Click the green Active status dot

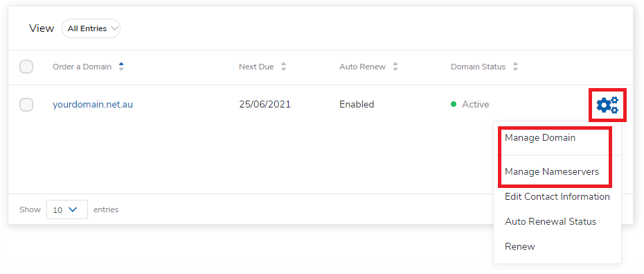[x=454, y=105]
